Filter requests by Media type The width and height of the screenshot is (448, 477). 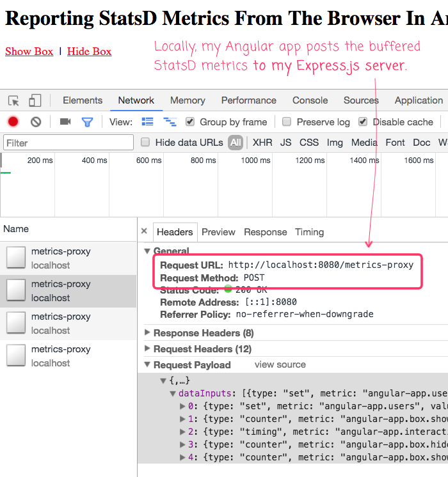(364, 143)
